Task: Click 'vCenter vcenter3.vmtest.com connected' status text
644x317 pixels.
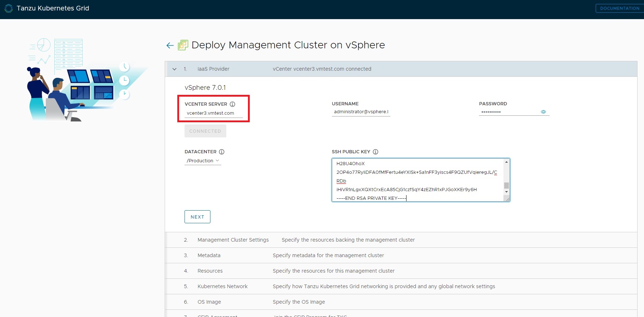Action: pyautogui.click(x=322, y=69)
